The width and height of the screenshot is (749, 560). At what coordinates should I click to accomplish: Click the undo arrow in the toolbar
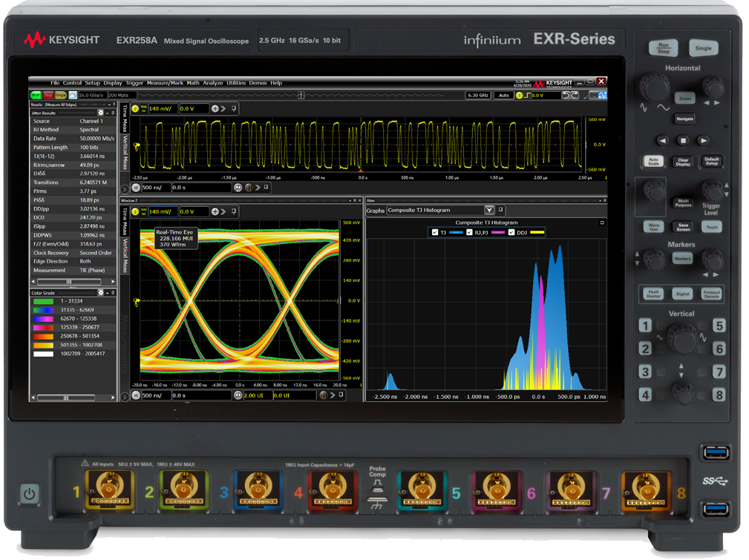(x=565, y=95)
